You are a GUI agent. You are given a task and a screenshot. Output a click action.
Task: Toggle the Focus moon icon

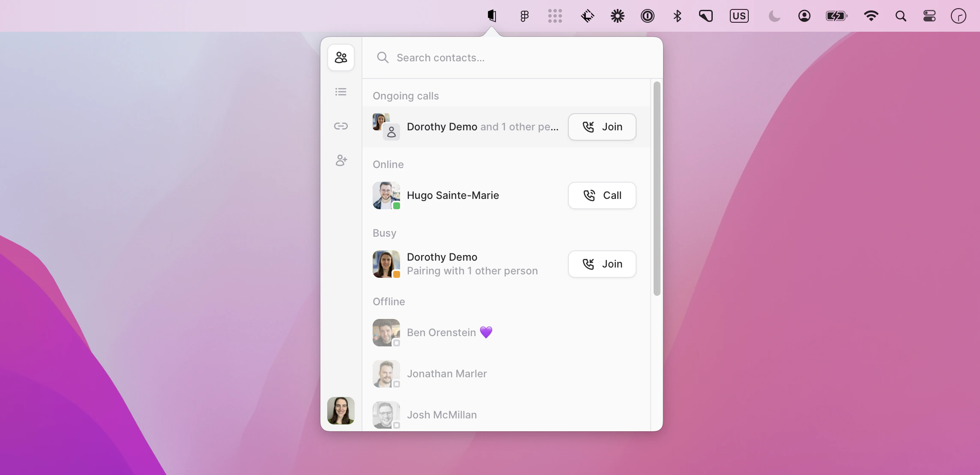click(774, 16)
